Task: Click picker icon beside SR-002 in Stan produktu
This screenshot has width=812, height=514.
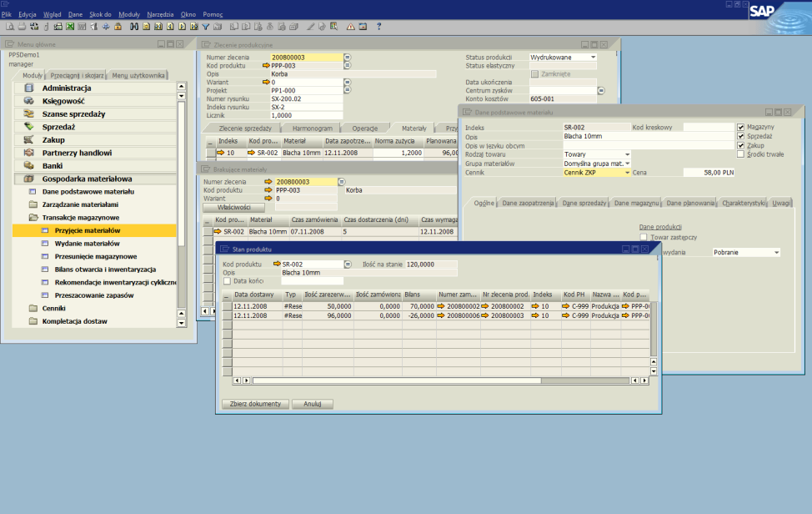Action: 348,265
